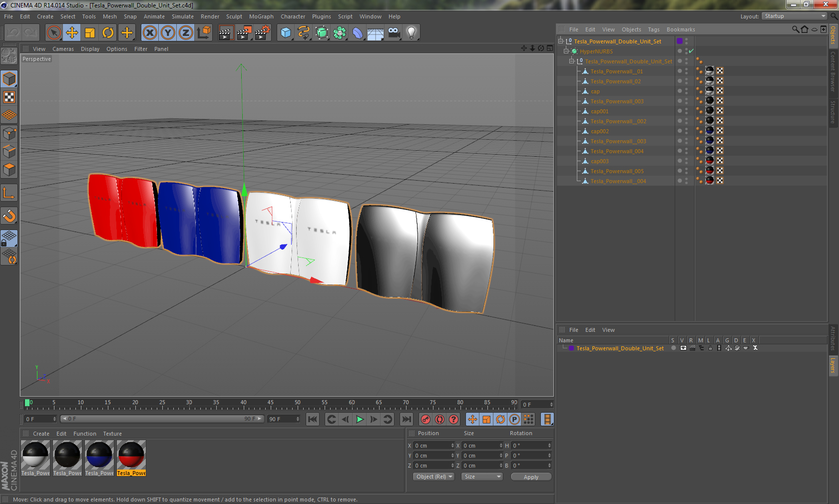Viewport: 839px width, 504px height.
Task: Collapse the HyperNURBS object
Action: tap(566, 51)
